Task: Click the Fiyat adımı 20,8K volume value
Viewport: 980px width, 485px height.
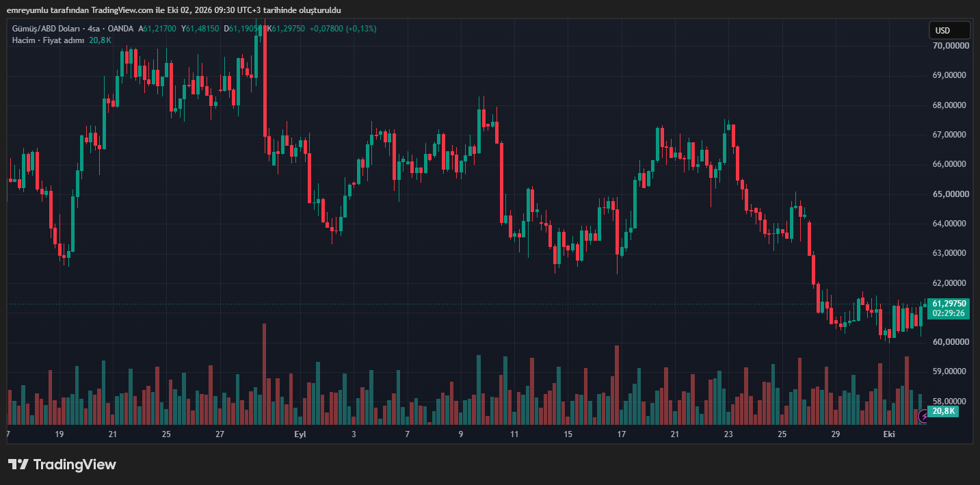Action: [x=101, y=40]
